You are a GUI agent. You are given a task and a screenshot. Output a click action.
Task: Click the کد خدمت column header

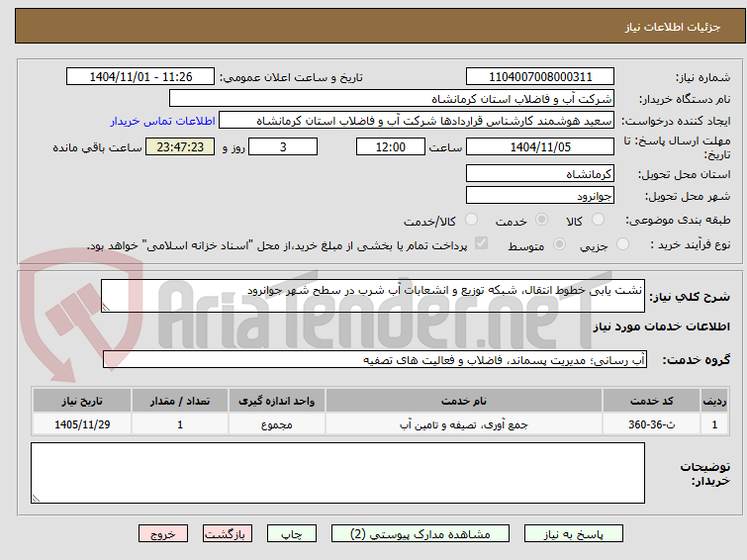coord(651,401)
